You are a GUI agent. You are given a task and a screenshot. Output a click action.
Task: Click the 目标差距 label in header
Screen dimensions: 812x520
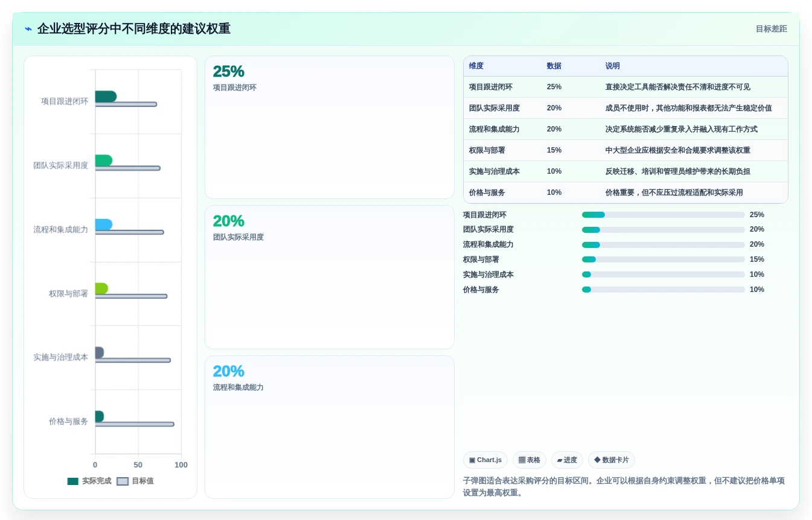click(771, 29)
